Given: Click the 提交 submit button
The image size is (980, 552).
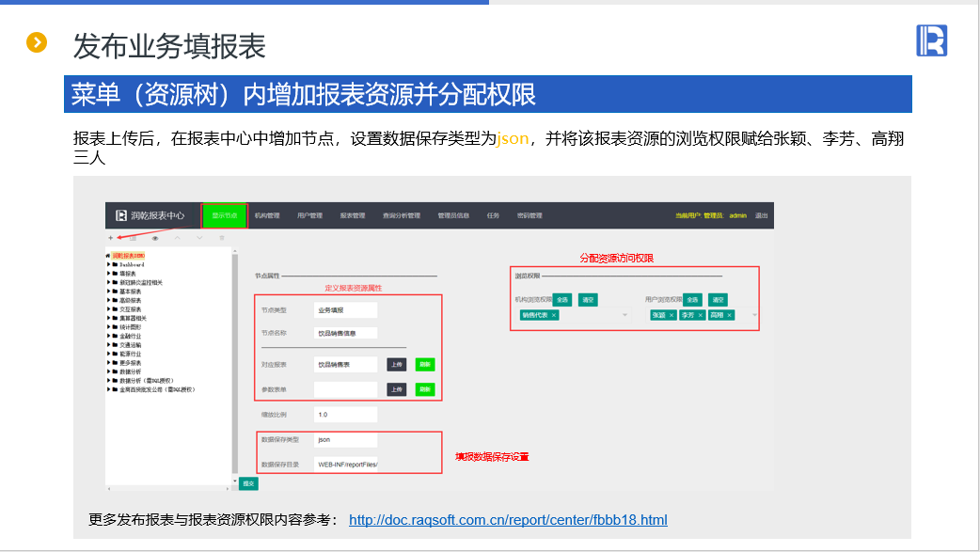Looking at the screenshot, I should 248,484.
